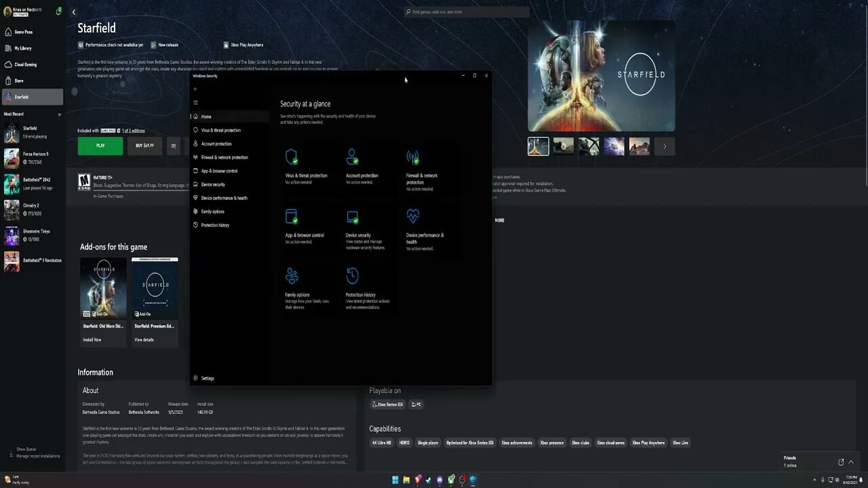Go back in Xbox app

74,12
